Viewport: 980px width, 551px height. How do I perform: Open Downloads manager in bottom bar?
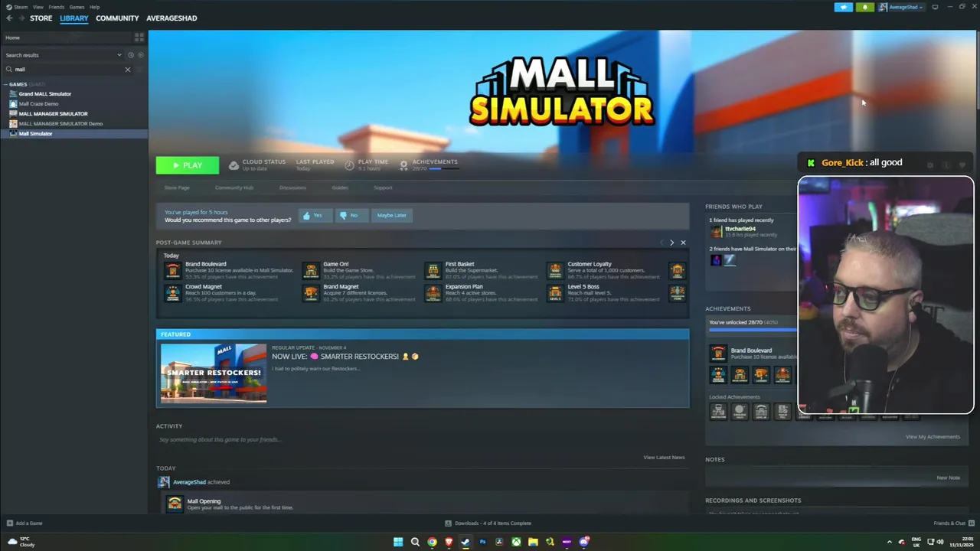click(488, 523)
